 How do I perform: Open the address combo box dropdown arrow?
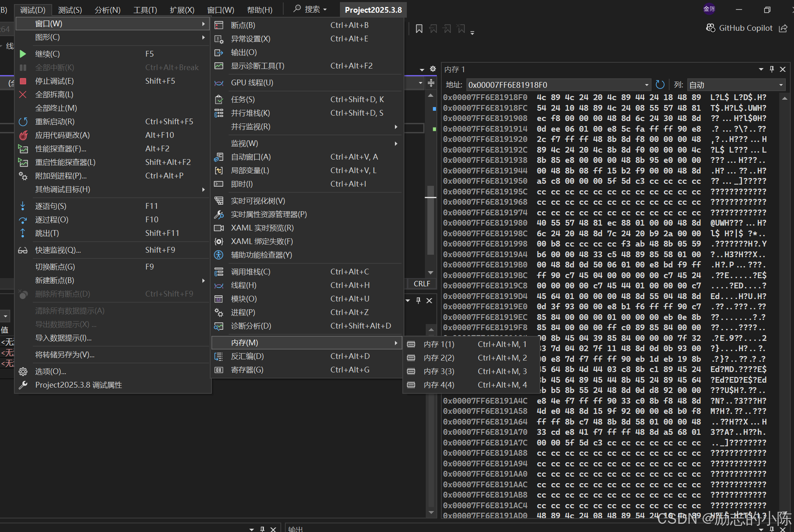click(x=647, y=85)
